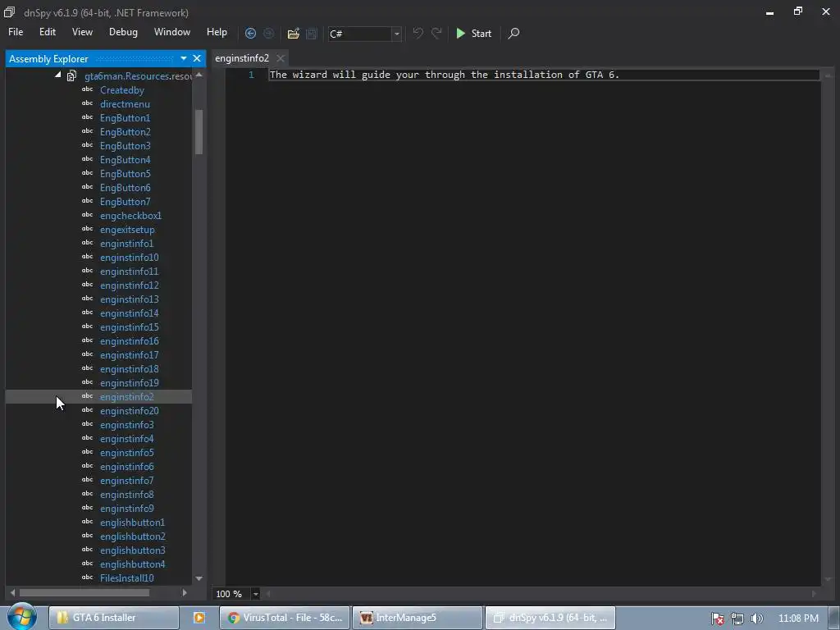Open the File menu
This screenshot has width=840, height=630.
pos(16,32)
